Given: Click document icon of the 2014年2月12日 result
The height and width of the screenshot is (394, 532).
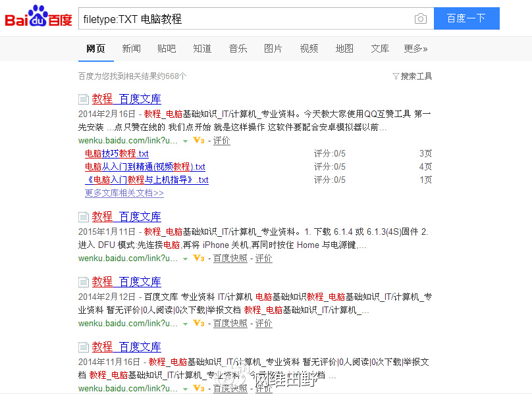Looking at the screenshot, I should coord(84,282).
